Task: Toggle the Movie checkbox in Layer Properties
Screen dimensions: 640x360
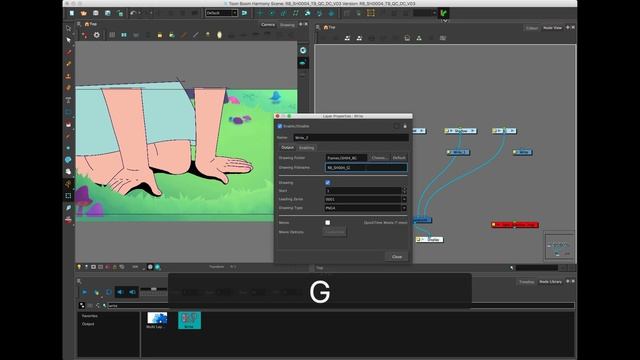Action: [327, 222]
